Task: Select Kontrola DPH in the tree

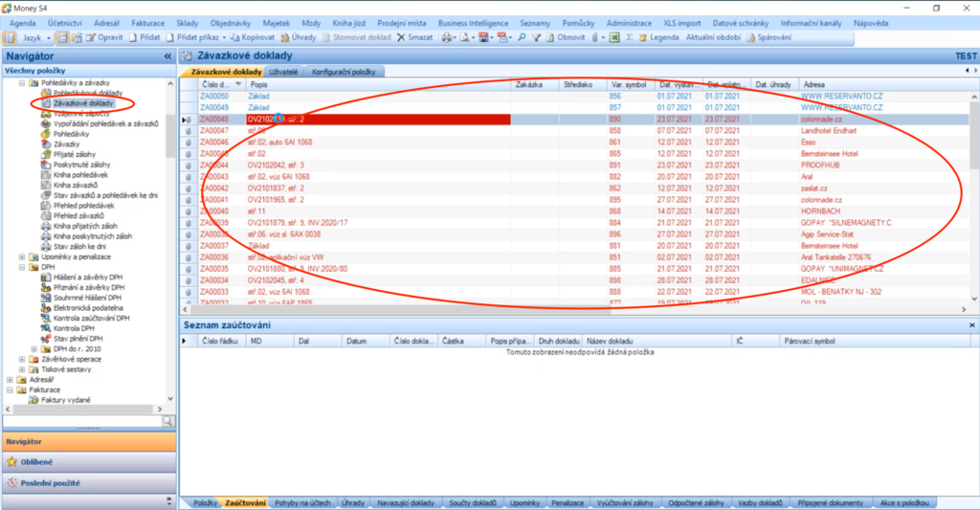Action: tap(74, 328)
